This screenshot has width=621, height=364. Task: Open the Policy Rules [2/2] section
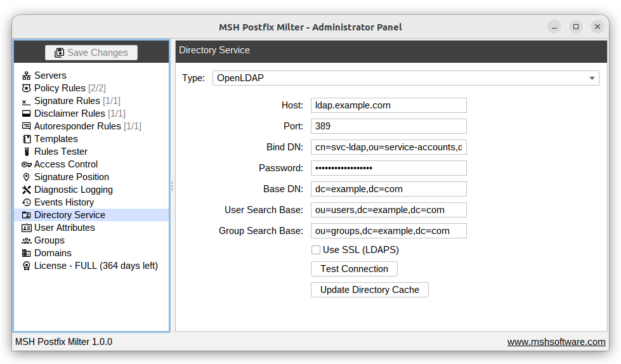91,88
